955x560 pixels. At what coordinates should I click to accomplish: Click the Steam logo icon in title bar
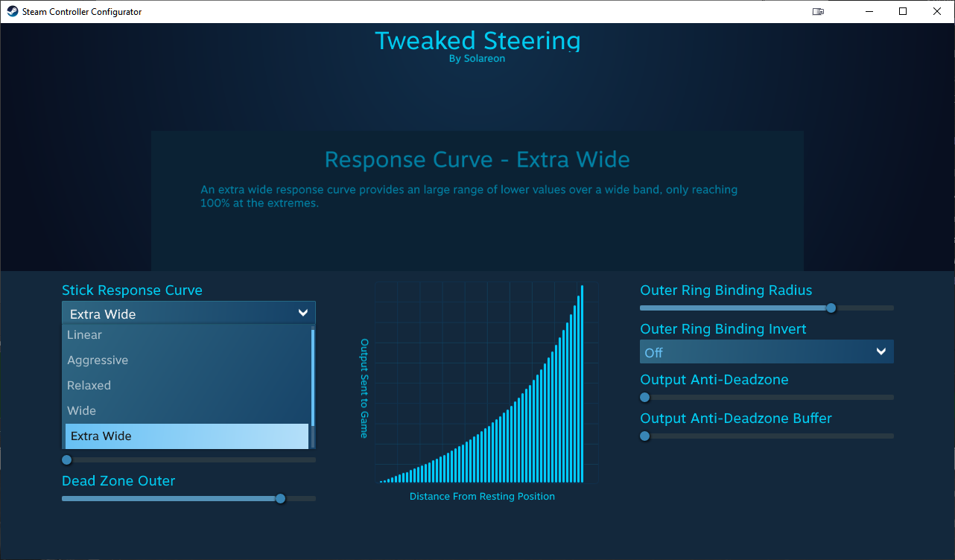tap(13, 11)
